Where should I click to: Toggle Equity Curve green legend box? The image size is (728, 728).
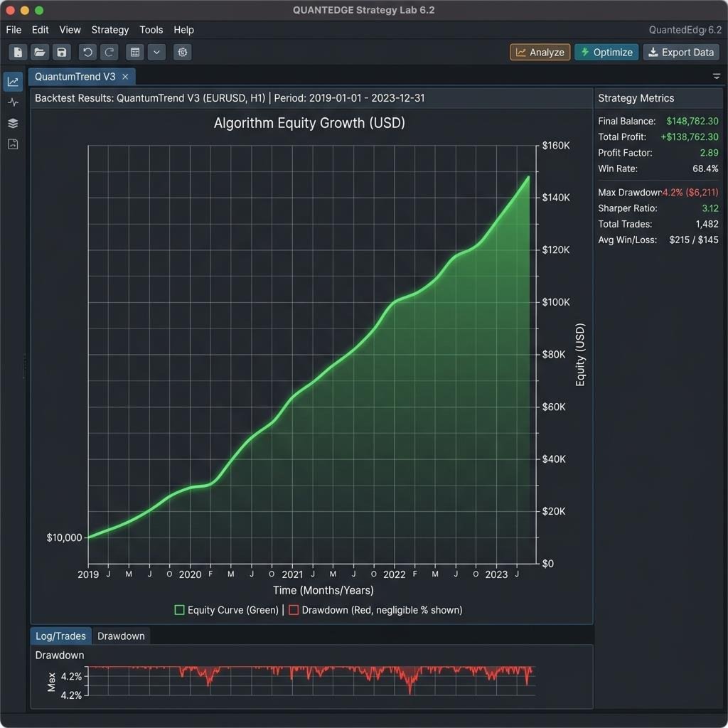pos(179,609)
